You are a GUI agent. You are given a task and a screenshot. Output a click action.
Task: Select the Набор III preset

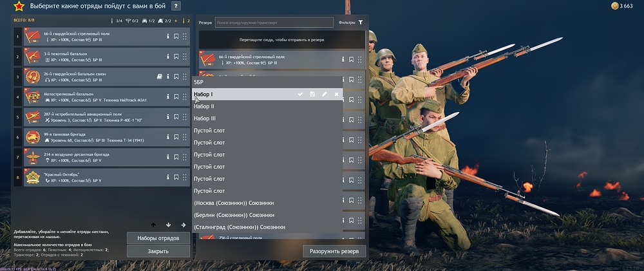click(267, 118)
